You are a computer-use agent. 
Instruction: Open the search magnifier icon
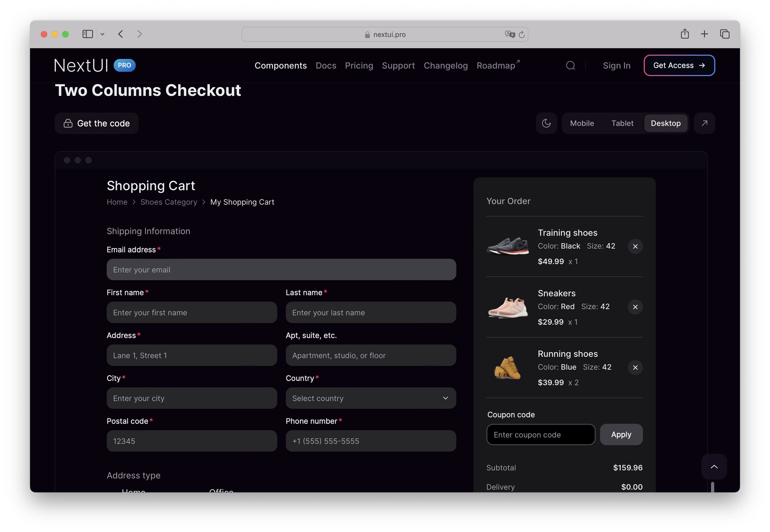tap(571, 65)
